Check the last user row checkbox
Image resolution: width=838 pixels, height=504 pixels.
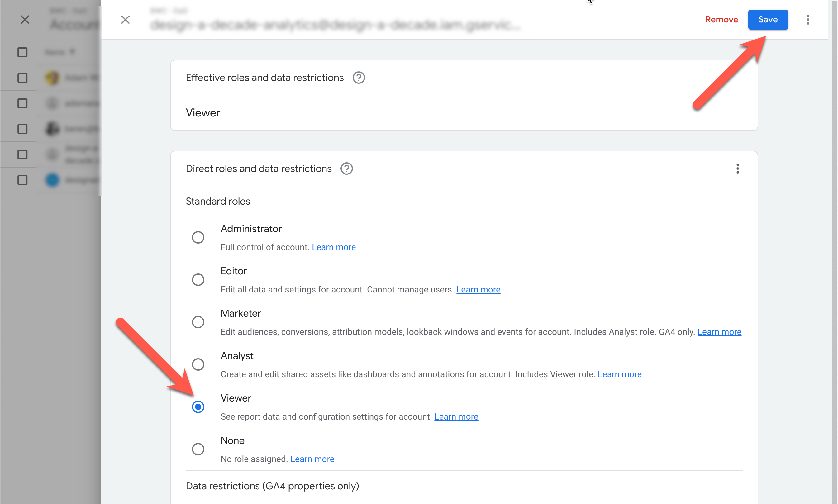22,180
